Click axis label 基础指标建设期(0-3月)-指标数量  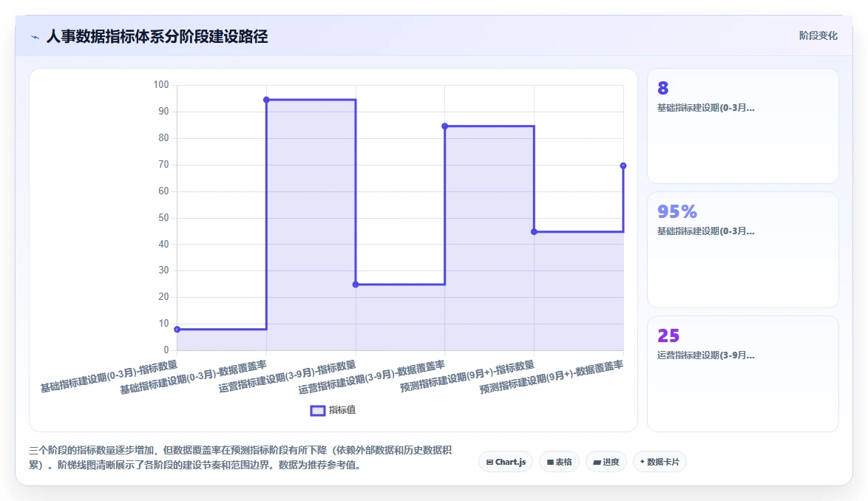109,376
